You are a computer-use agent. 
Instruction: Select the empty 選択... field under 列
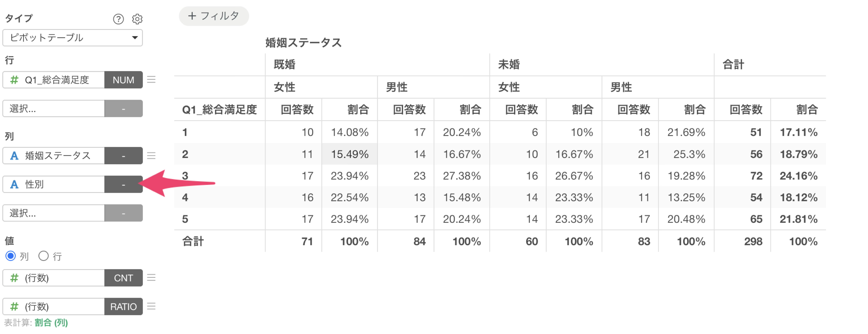coord(54,213)
